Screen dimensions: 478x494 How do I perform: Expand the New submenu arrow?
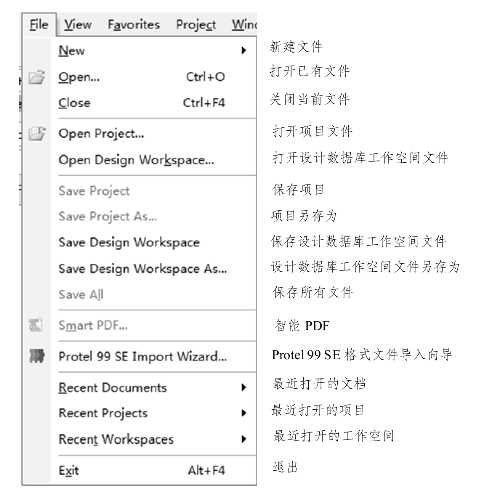coord(244,51)
